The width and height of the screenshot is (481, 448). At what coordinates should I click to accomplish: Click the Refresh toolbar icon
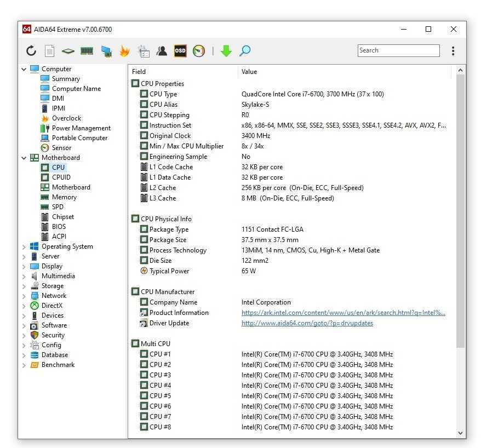(31, 51)
